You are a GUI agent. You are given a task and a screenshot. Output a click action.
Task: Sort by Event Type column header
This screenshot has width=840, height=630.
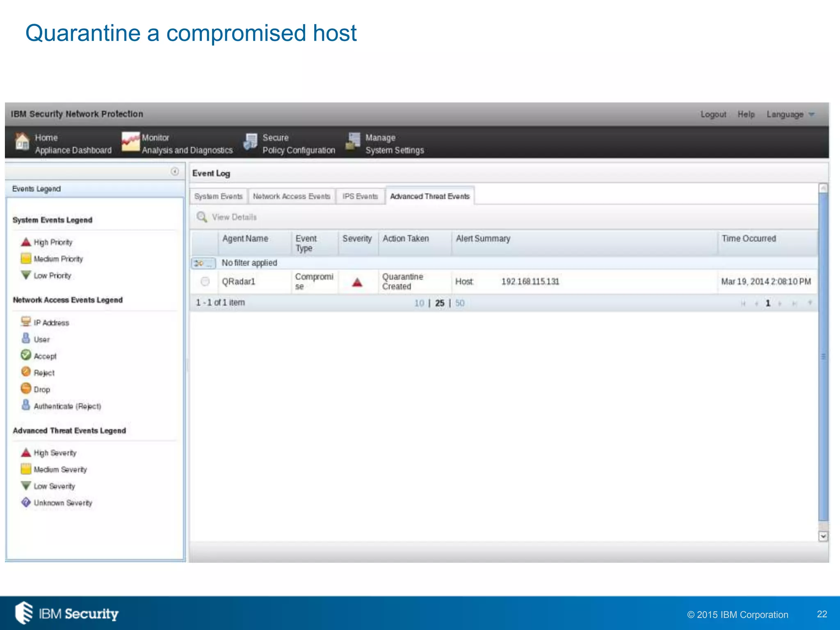tap(315, 243)
